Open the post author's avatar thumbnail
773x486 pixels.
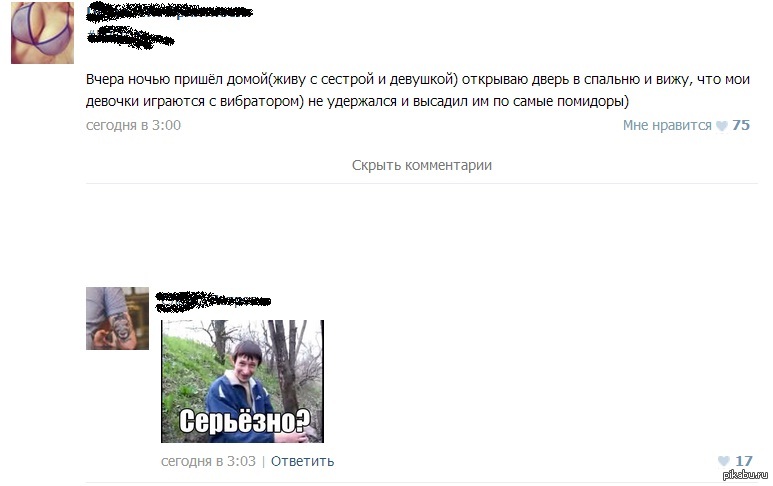coord(42,33)
